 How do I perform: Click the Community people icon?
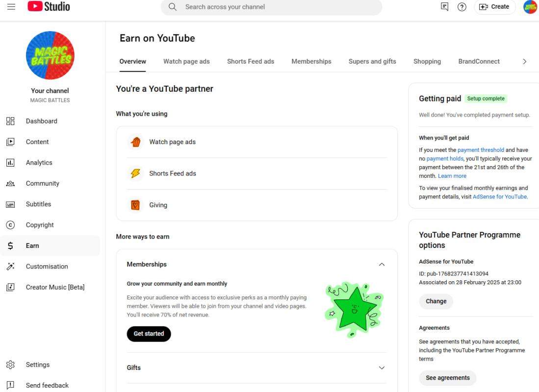click(x=10, y=183)
